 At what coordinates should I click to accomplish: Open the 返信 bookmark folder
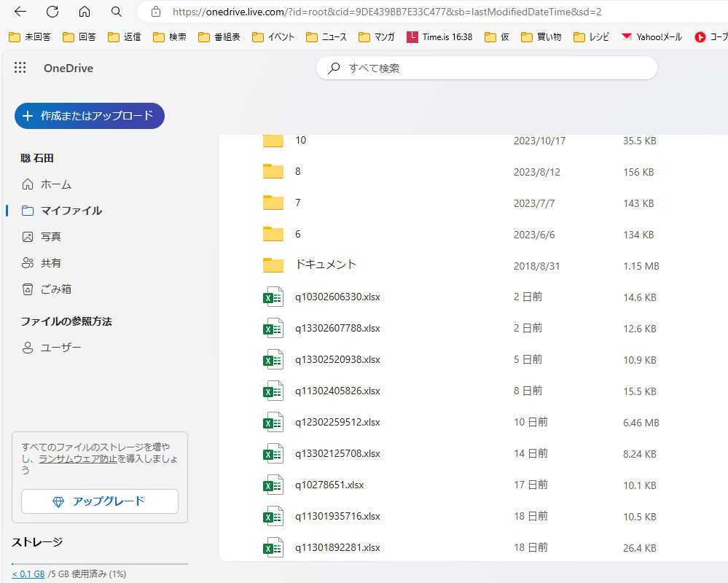click(125, 37)
